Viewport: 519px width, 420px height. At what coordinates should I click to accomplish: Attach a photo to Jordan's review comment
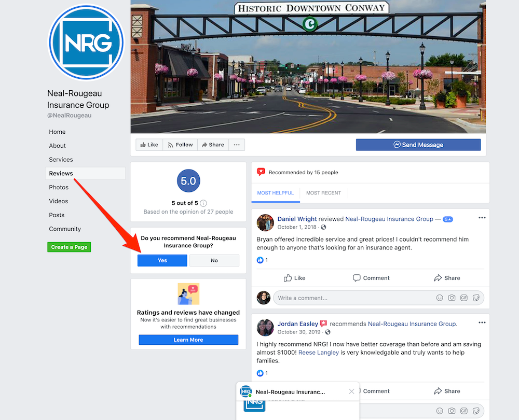click(x=452, y=411)
